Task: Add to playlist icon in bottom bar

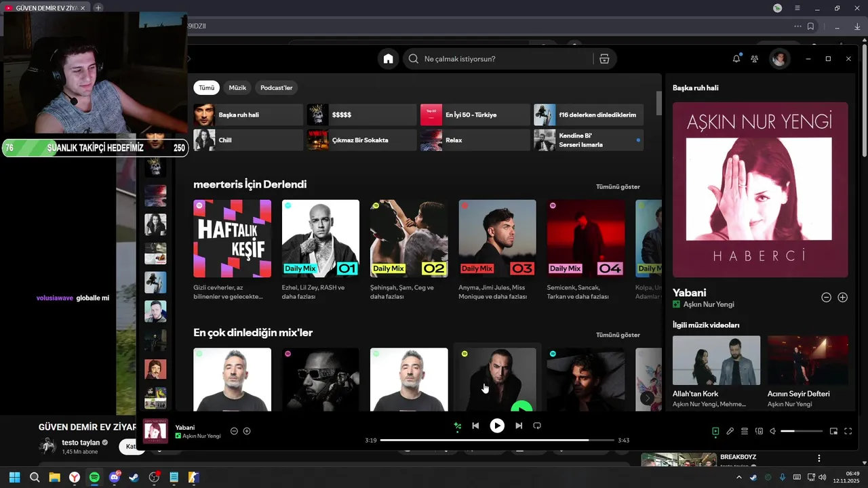Action: 247,431
